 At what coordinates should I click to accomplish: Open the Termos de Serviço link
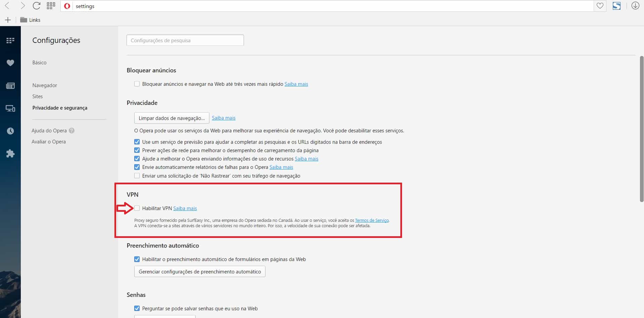(372, 220)
